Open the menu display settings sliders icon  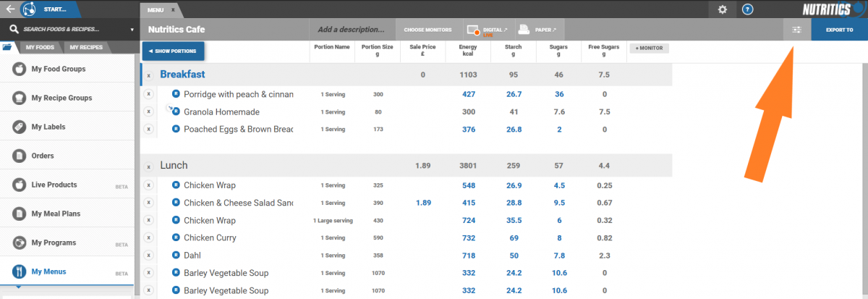(797, 30)
